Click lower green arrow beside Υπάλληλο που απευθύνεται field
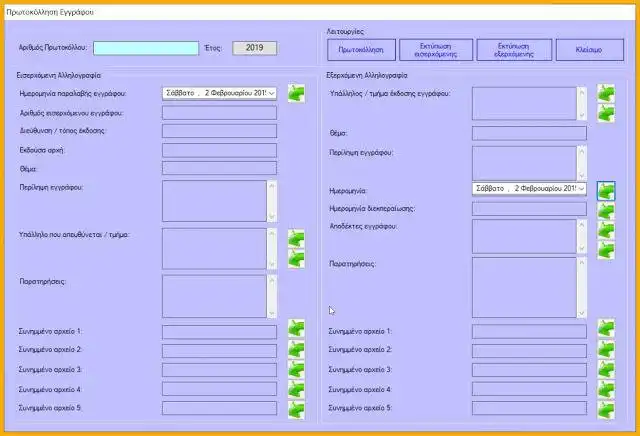Screen dimensions: 640x436 coord(296,258)
